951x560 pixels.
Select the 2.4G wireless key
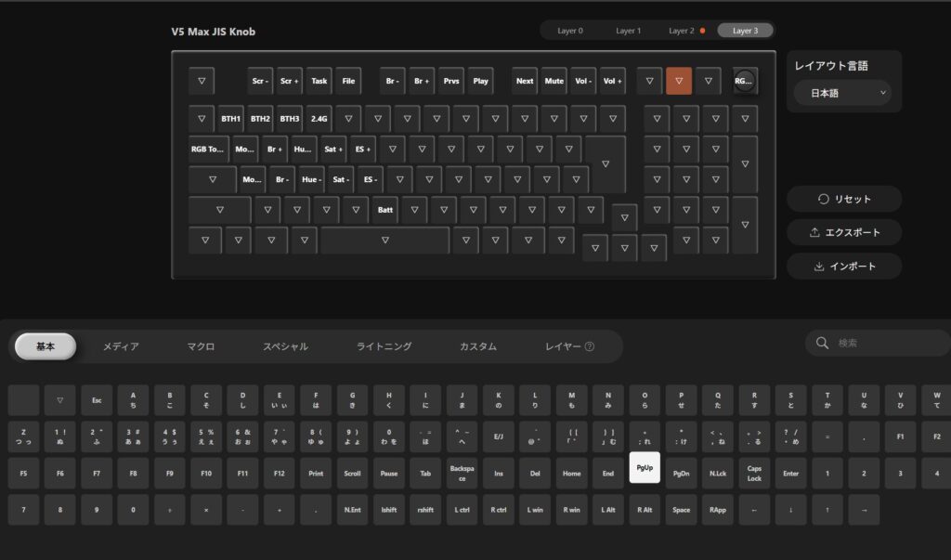pos(319,119)
